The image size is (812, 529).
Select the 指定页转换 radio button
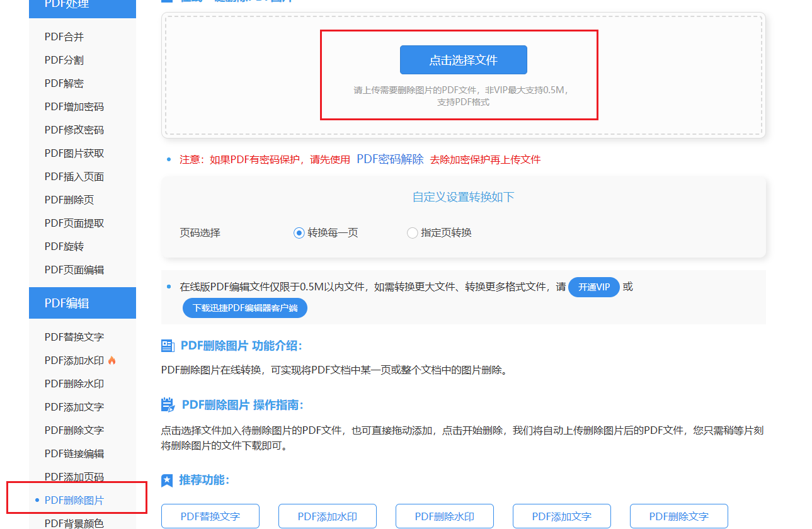pyautogui.click(x=413, y=232)
